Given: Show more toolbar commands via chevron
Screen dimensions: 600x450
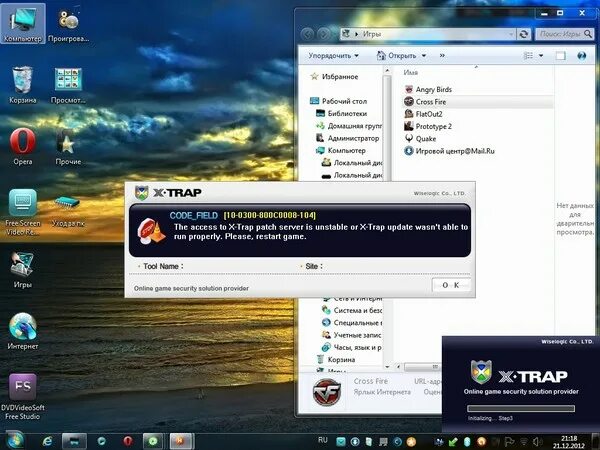Looking at the screenshot, I should coord(442,55).
